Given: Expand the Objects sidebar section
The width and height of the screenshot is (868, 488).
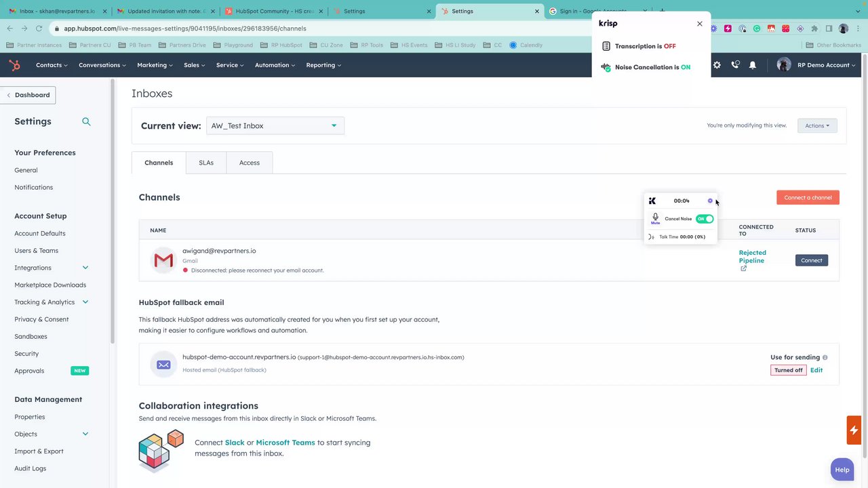Looking at the screenshot, I should (85, 434).
